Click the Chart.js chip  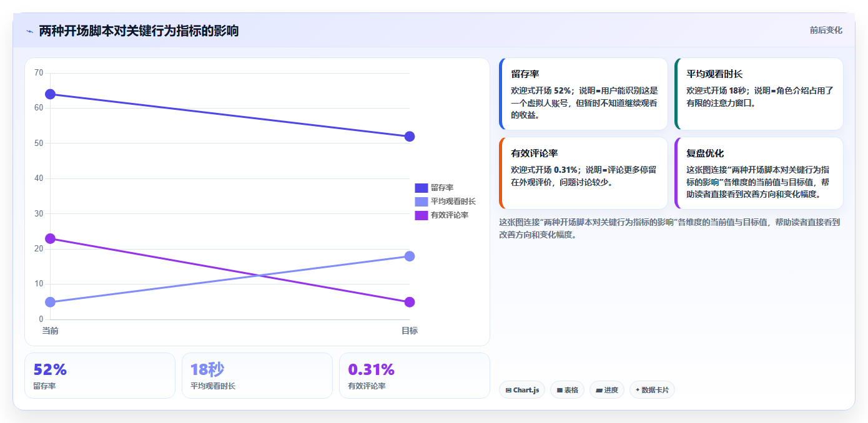point(522,390)
